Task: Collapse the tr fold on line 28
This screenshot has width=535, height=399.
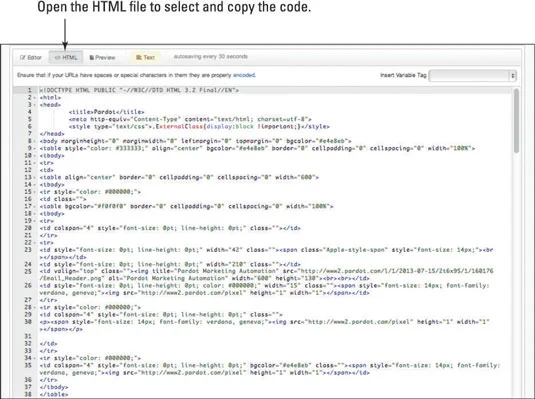Action: 34,307
